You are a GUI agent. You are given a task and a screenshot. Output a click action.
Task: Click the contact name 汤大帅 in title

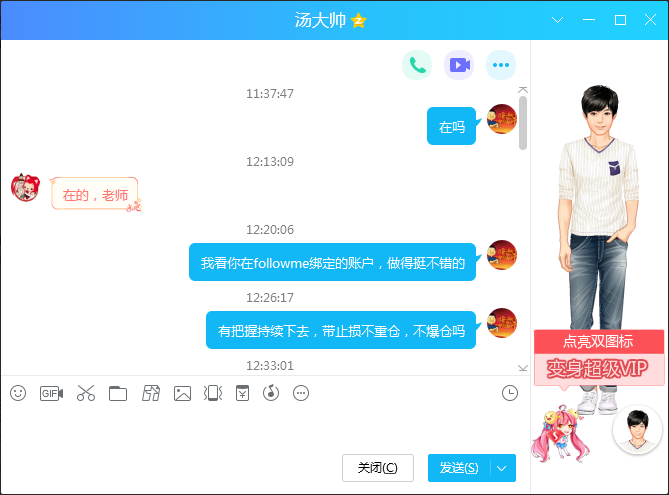(x=320, y=20)
